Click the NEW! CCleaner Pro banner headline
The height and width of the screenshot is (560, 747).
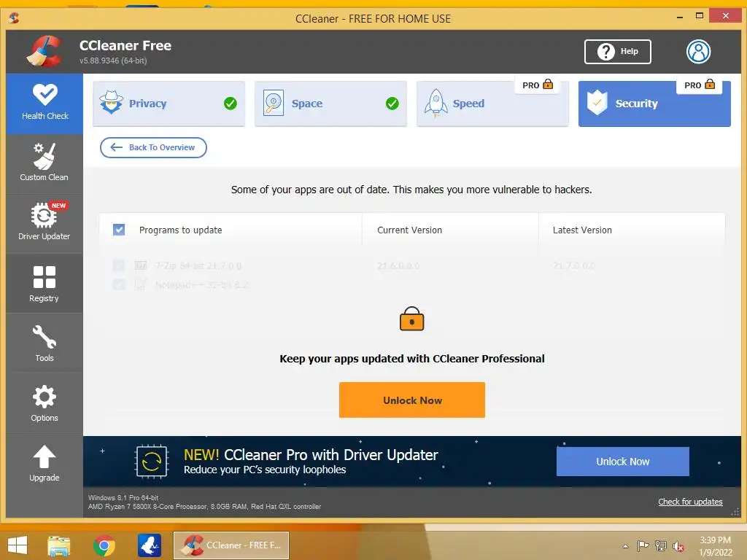point(311,455)
